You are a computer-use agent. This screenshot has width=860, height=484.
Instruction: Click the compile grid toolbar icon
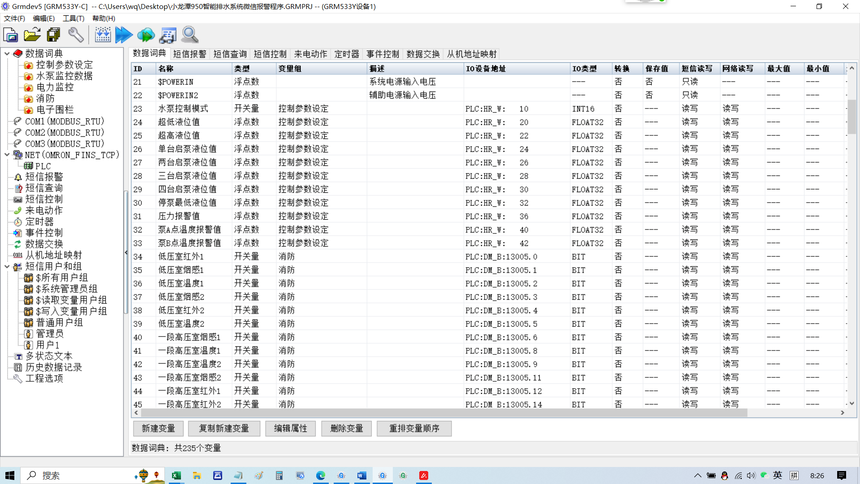click(x=103, y=35)
